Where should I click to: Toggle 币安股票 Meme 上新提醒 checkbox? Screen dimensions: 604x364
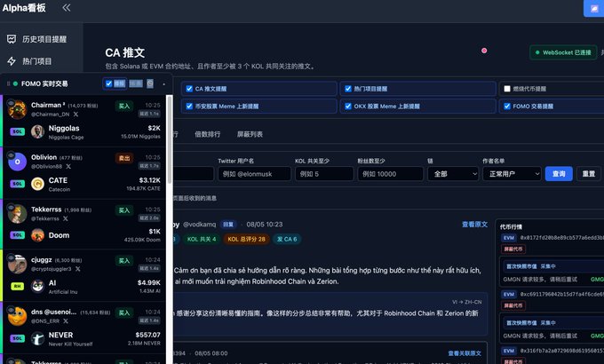[x=189, y=106]
